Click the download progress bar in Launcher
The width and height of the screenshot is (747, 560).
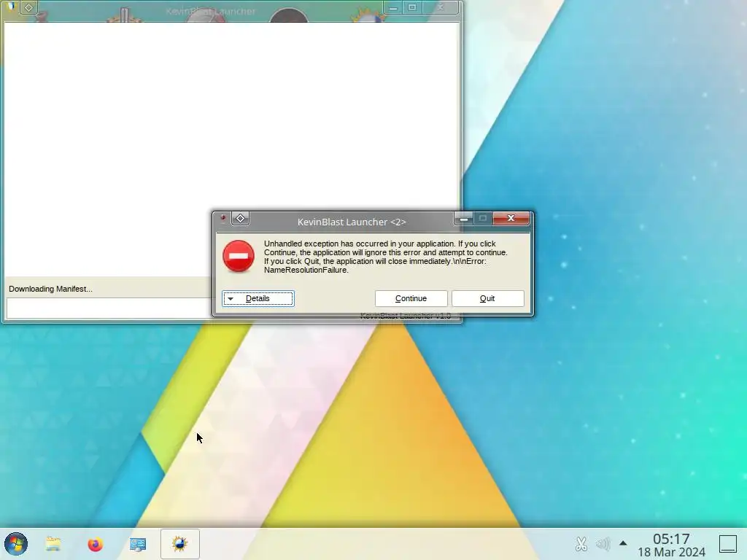coord(109,308)
